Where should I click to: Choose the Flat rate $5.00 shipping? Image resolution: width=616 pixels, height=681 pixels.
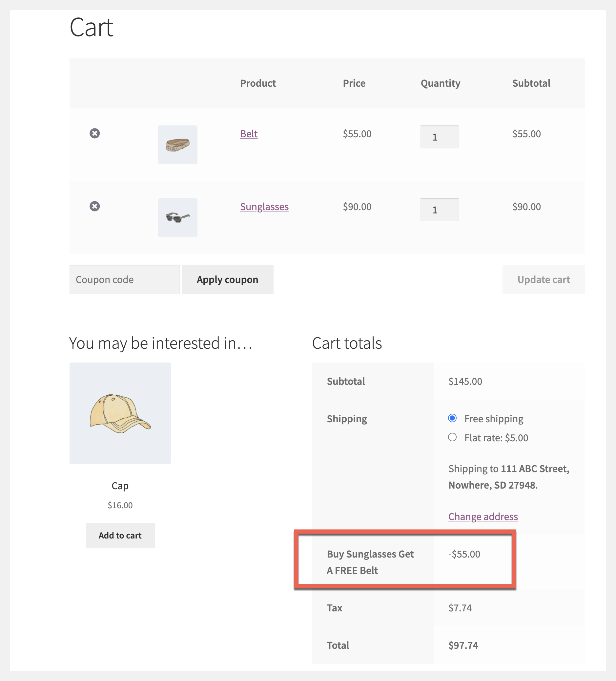pos(452,437)
